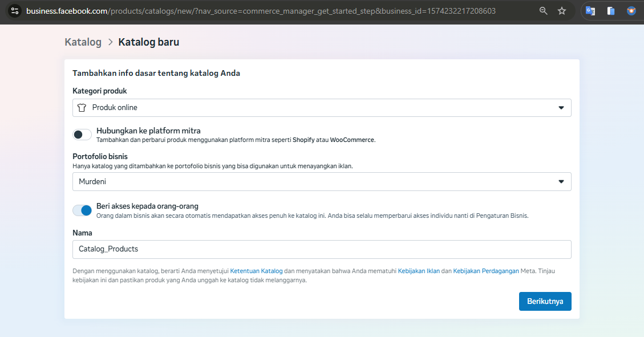Click the site information icon in address bar
The height and width of the screenshot is (337, 644).
(15, 11)
